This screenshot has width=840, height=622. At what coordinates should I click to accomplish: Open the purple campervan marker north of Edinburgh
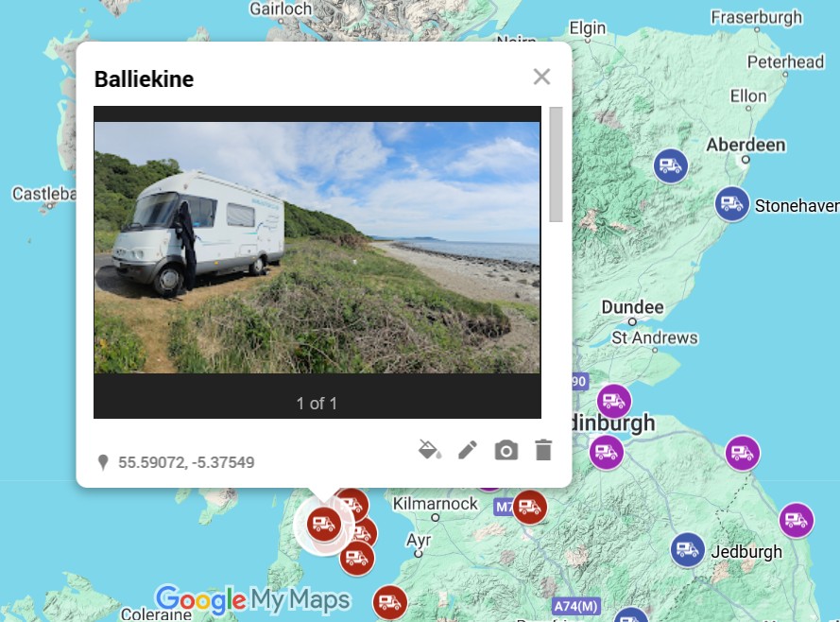click(x=614, y=401)
